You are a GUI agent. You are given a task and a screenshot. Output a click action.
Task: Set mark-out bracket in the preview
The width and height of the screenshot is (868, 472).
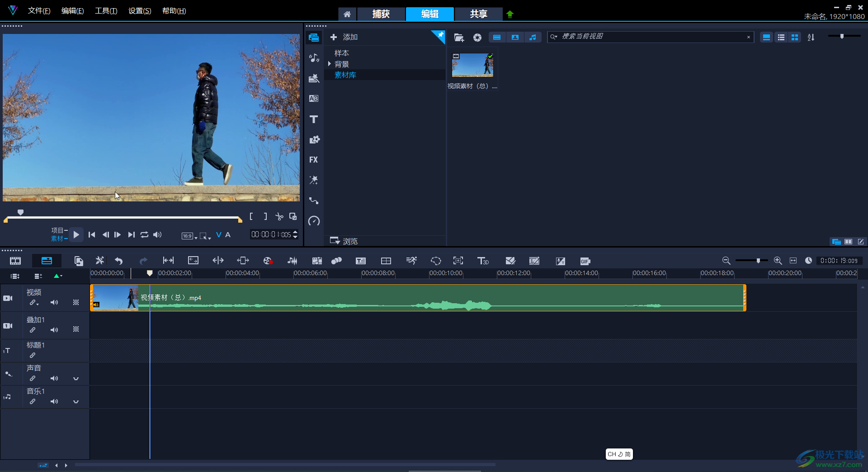tap(265, 217)
